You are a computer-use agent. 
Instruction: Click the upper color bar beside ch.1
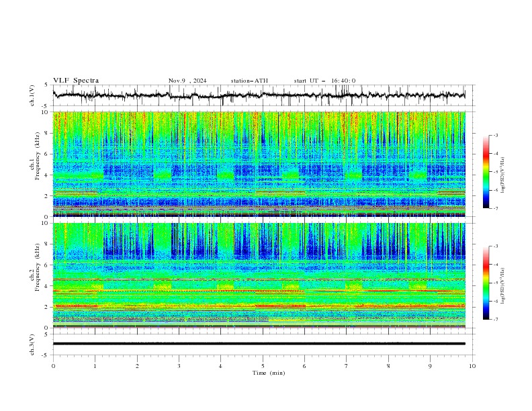tap(486, 172)
